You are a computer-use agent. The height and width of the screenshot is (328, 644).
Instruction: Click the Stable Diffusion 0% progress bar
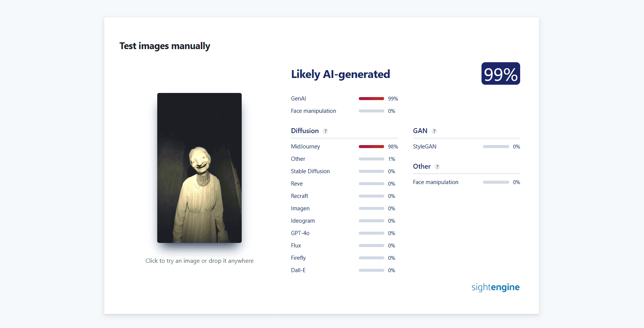pos(371,171)
